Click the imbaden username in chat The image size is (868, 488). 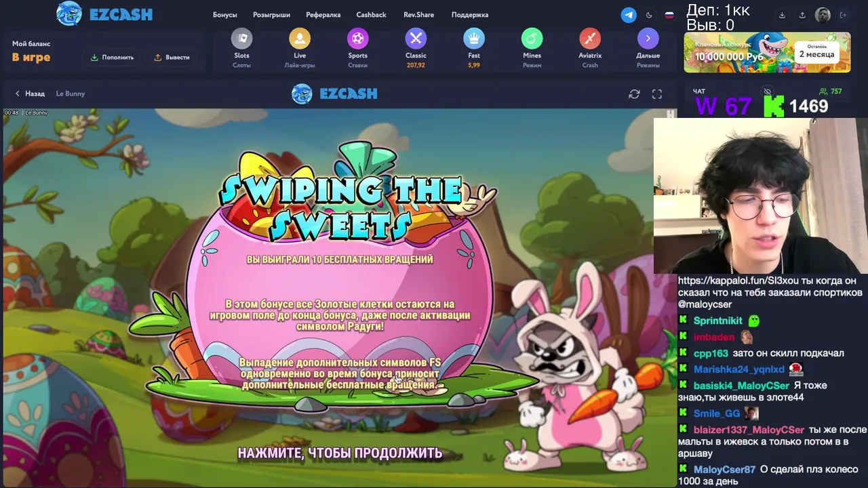(714, 337)
